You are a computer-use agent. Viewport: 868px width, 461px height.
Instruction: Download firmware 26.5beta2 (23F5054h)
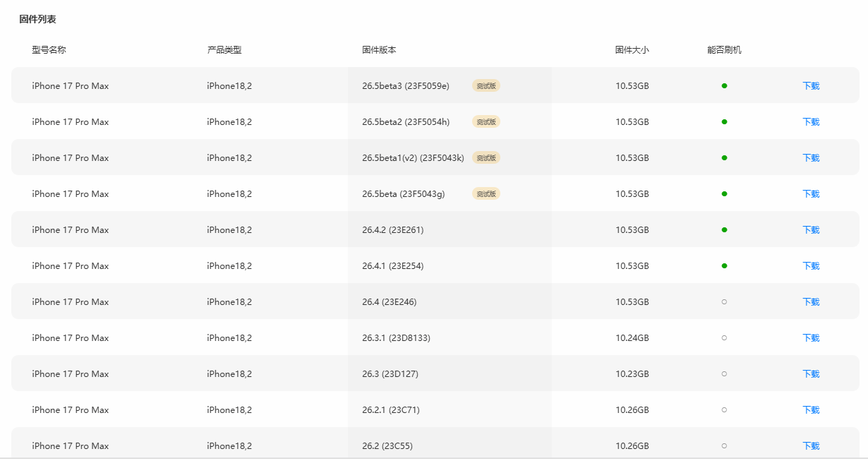[811, 122]
